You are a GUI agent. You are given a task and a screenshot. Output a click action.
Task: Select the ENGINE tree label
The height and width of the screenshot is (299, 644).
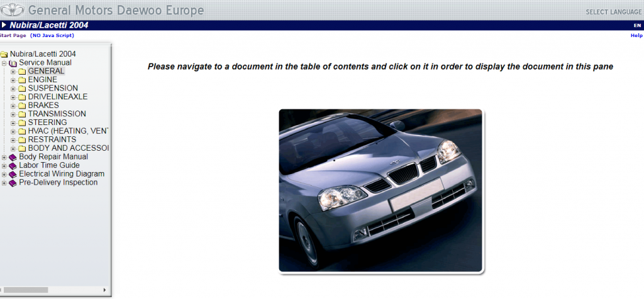tap(43, 80)
